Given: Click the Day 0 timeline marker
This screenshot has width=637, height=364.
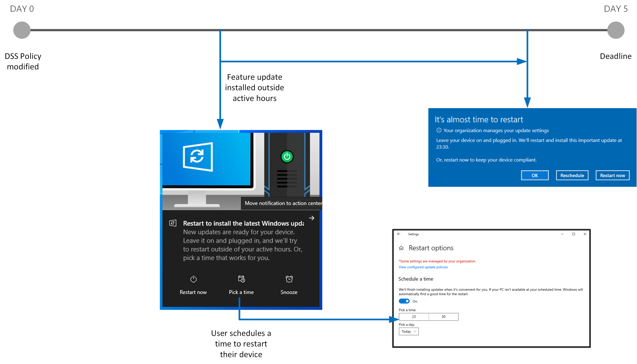Looking at the screenshot, I should (x=22, y=30).
